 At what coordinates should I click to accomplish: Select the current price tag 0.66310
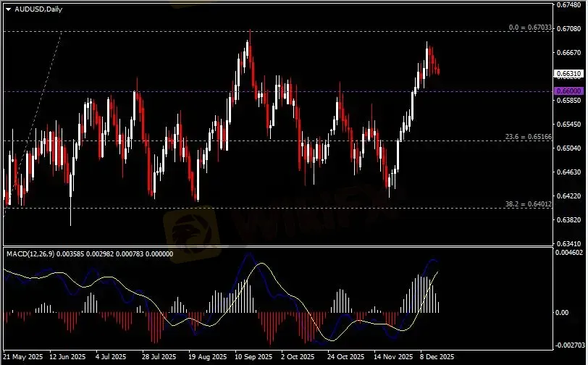[x=568, y=74]
